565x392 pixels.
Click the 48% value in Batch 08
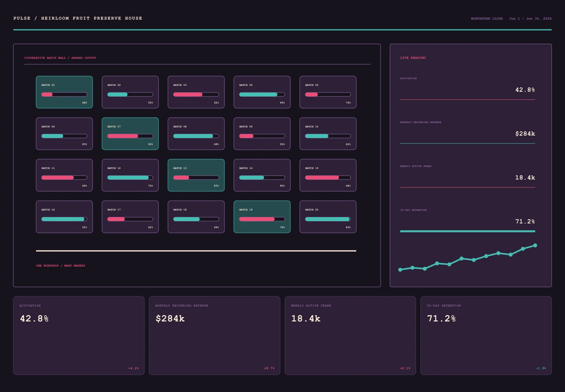(x=216, y=144)
